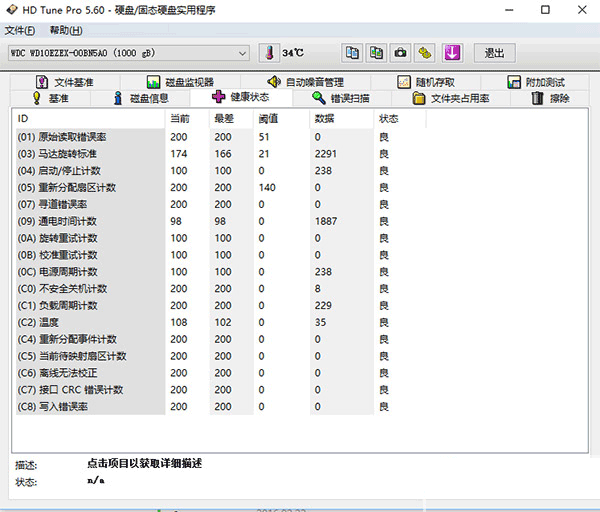Select row (C6) 离线无法校正

[220, 373]
